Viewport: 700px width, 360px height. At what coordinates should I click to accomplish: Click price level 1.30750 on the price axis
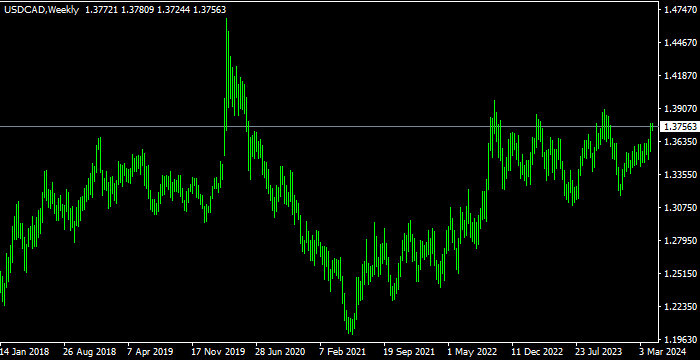[681, 208]
